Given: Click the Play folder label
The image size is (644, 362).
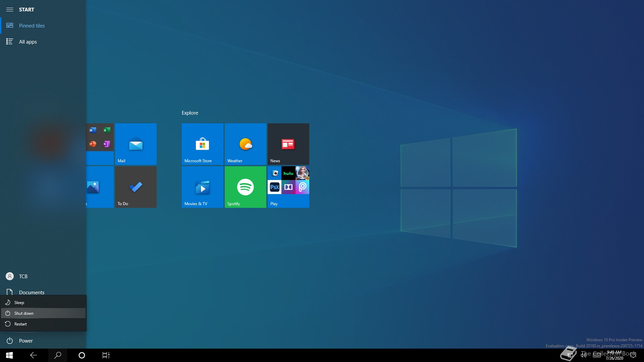Looking at the screenshot, I should point(274,204).
